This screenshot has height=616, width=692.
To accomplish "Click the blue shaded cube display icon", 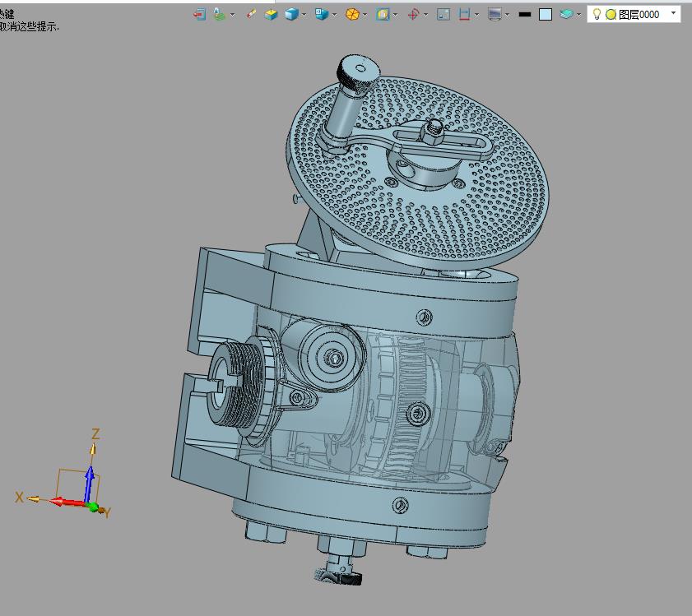I will pyautogui.click(x=291, y=15).
